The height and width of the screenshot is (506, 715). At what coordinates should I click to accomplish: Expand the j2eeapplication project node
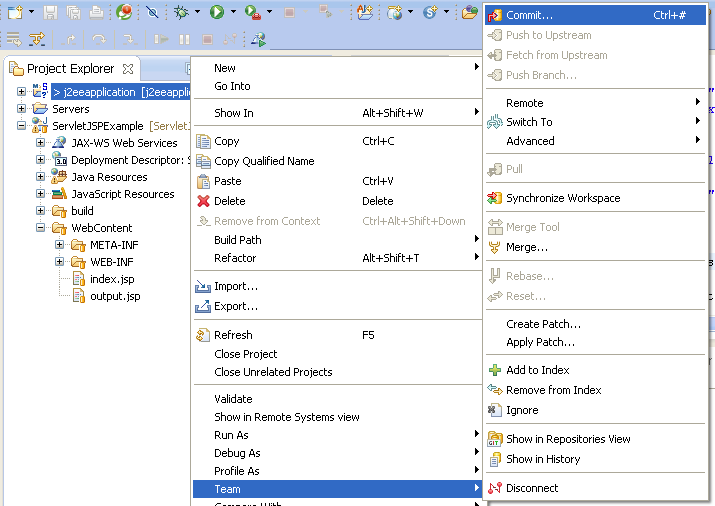click(21, 92)
